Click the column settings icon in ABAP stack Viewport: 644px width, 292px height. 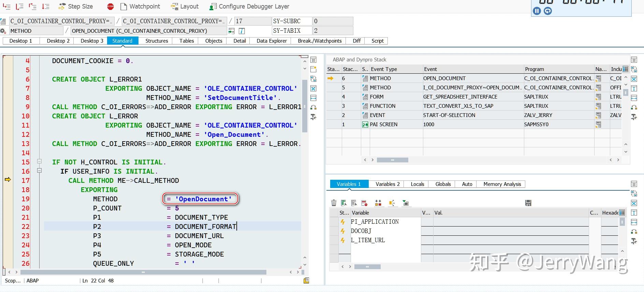[625, 69]
